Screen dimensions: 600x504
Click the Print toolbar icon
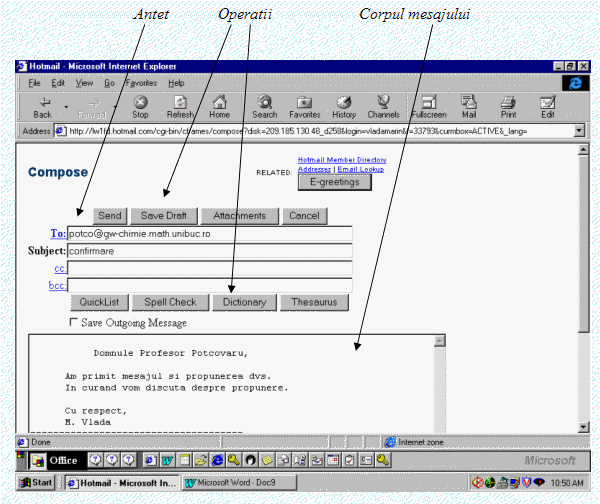click(x=507, y=104)
